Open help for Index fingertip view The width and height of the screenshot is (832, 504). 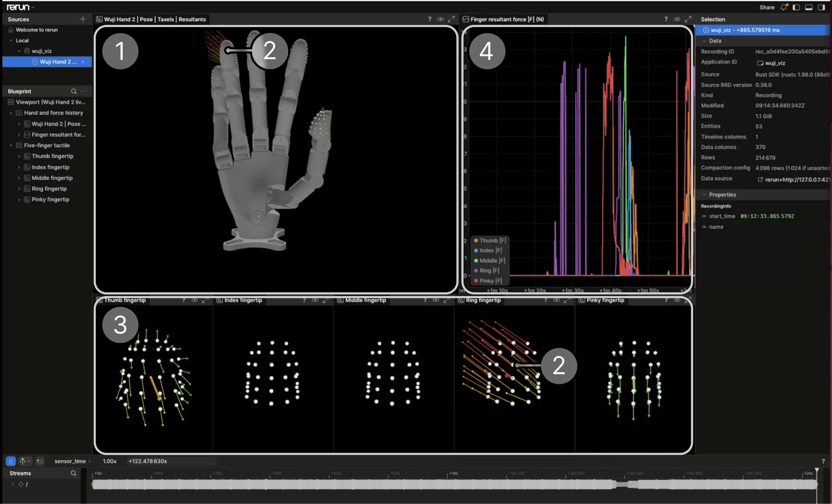pos(304,301)
